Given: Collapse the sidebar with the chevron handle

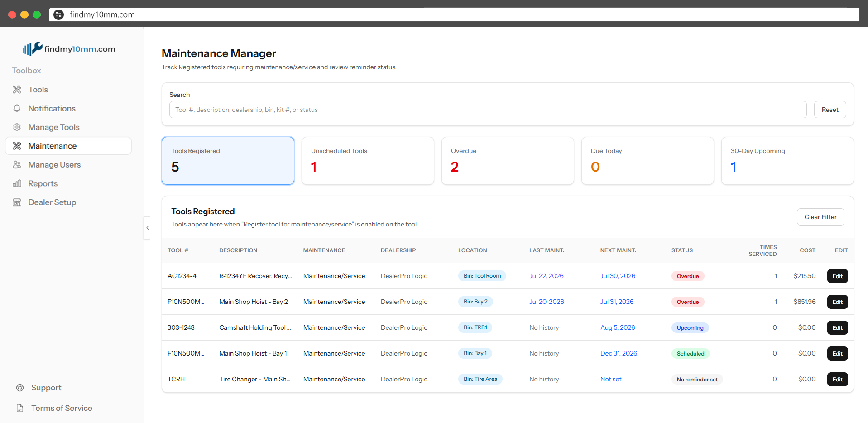Looking at the screenshot, I should (x=148, y=228).
